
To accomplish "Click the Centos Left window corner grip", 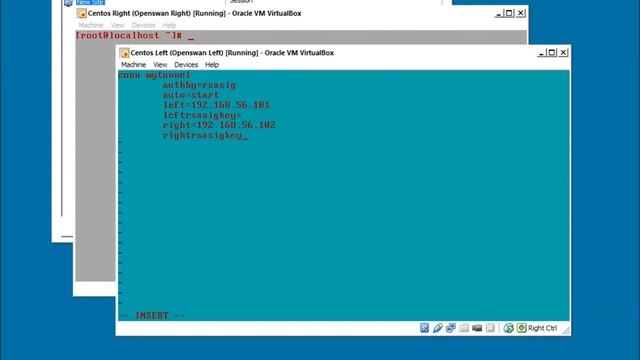I will (x=566, y=331).
